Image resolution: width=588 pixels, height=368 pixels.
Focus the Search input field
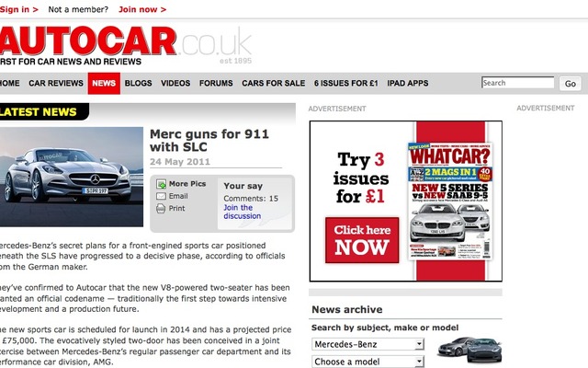click(x=517, y=83)
